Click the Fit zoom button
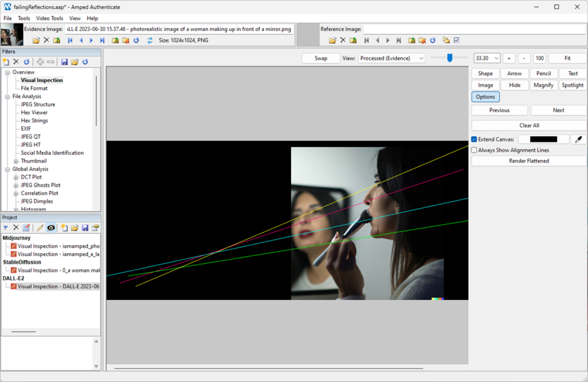The width and height of the screenshot is (588, 382). pyautogui.click(x=567, y=58)
